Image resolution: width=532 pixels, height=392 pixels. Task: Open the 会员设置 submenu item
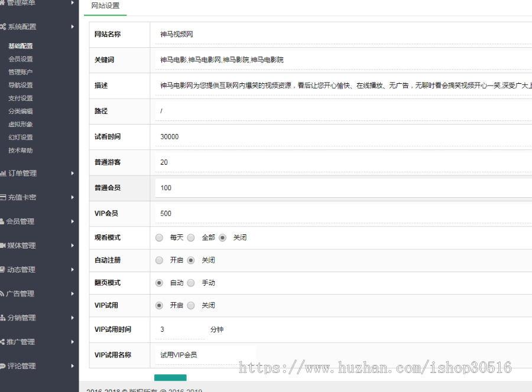point(21,59)
